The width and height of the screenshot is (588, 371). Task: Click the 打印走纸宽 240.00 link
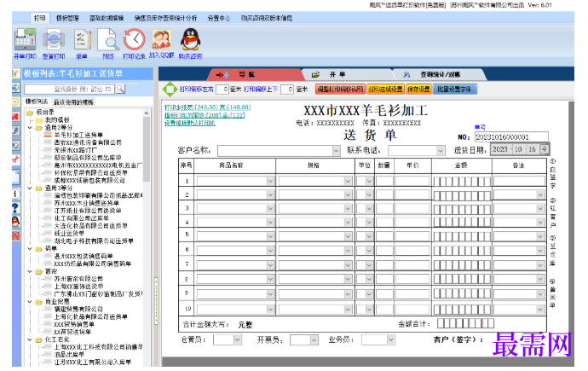click(207, 107)
